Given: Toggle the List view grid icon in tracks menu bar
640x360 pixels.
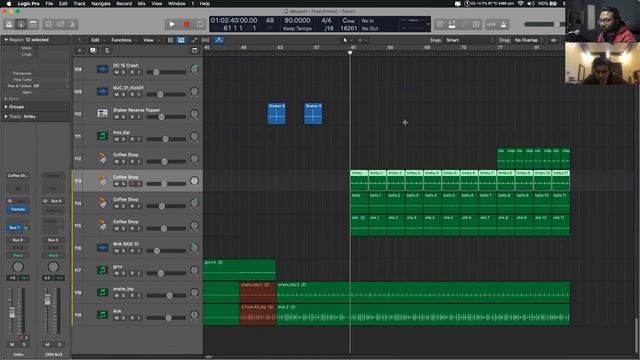Looking at the screenshot, I should tap(170, 40).
